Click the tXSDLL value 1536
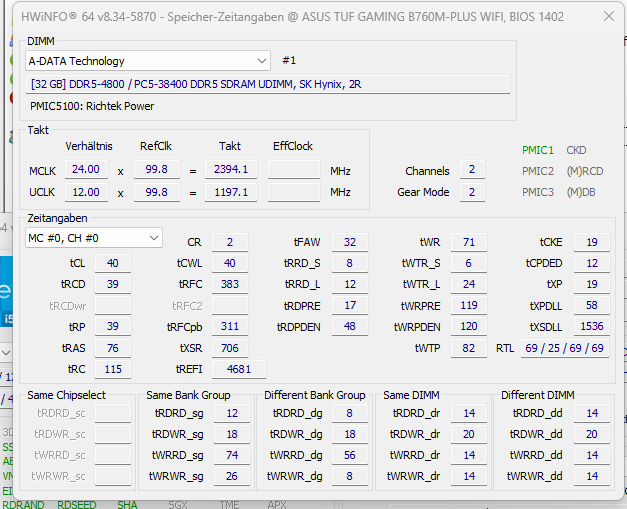The width and height of the screenshot is (627, 509). [592, 326]
